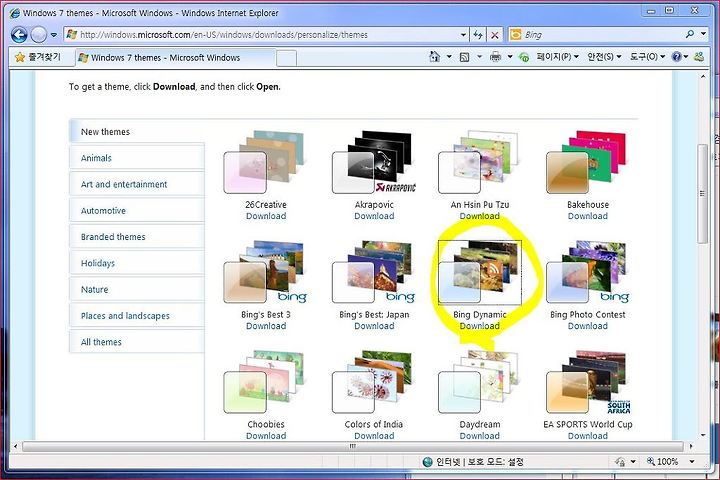Screen dimensions: 720x480
Task: Click the Bakehouse theme thumbnail
Action: point(586,163)
